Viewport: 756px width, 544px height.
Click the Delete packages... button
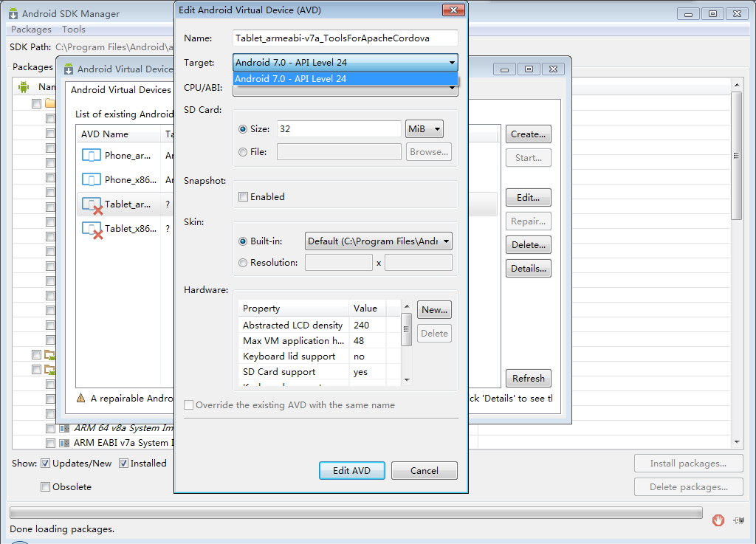[689, 487]
